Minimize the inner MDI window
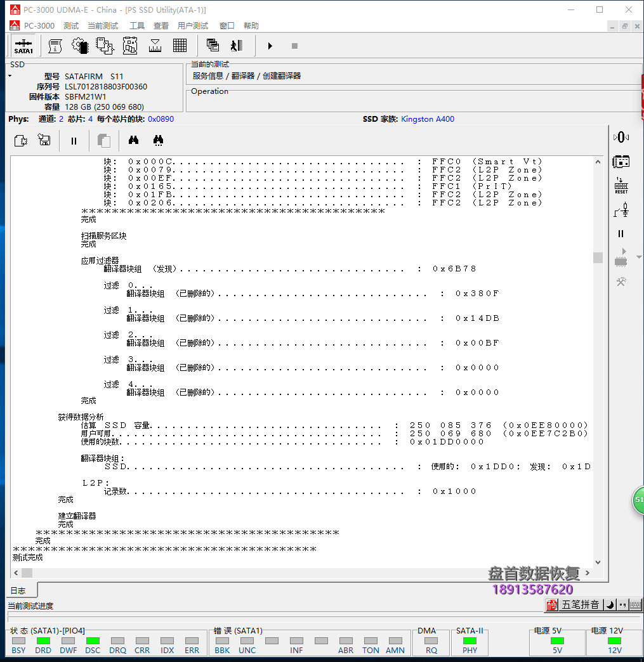This screenshot has height=662, width=644. (612, 26)
